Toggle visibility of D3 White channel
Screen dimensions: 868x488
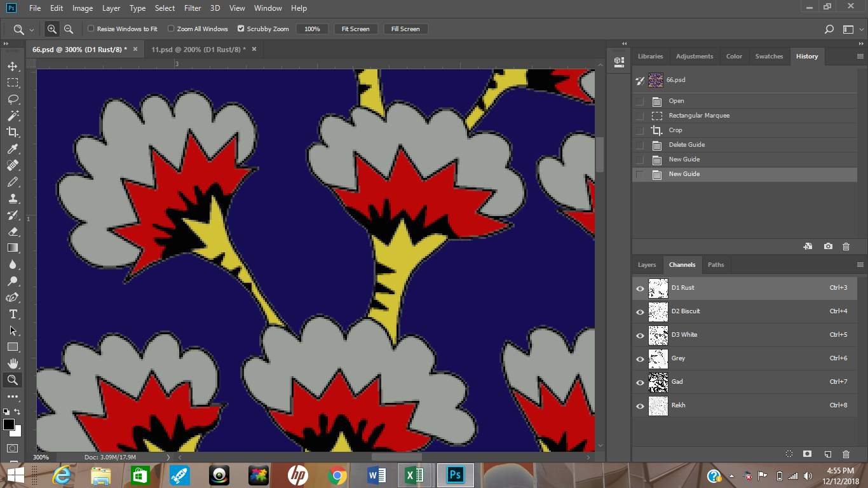point(640,335)
